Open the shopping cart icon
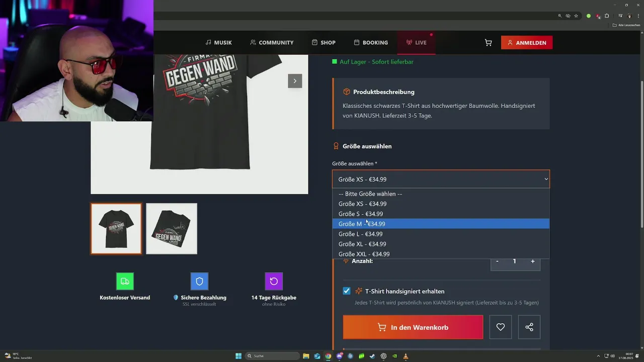The image size is (644, 362). (488, 43)
